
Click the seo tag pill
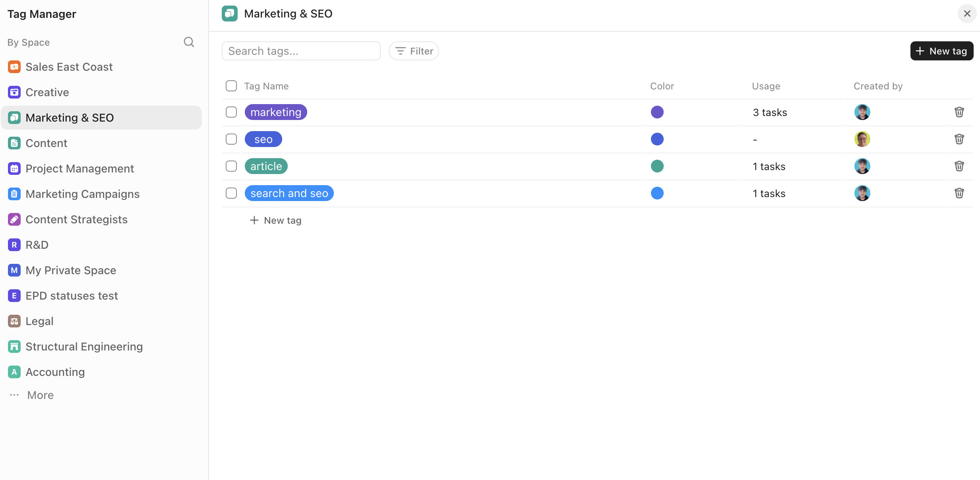[x=263, y=139]
